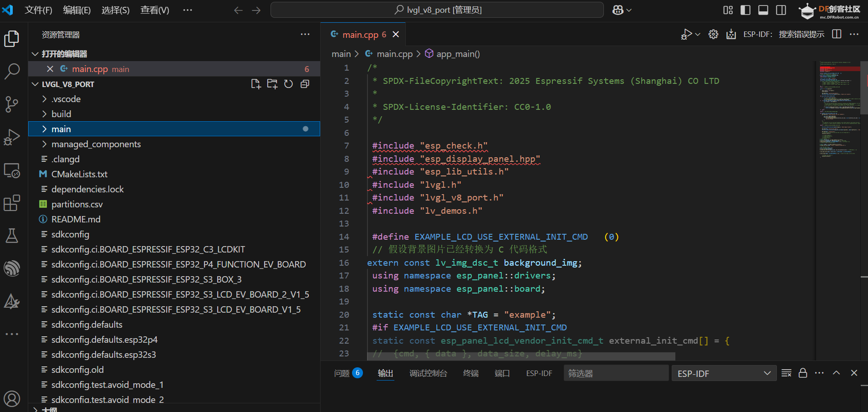Close the main.cpp editor tab

coord(396,35)
